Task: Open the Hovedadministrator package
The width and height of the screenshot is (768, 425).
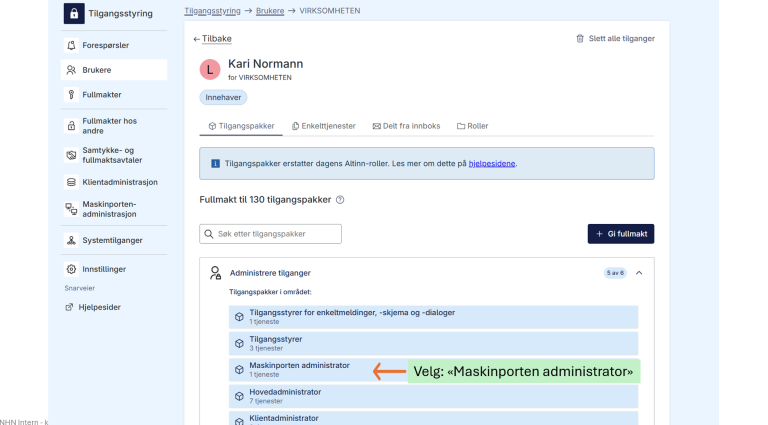Action: point(433,396)
